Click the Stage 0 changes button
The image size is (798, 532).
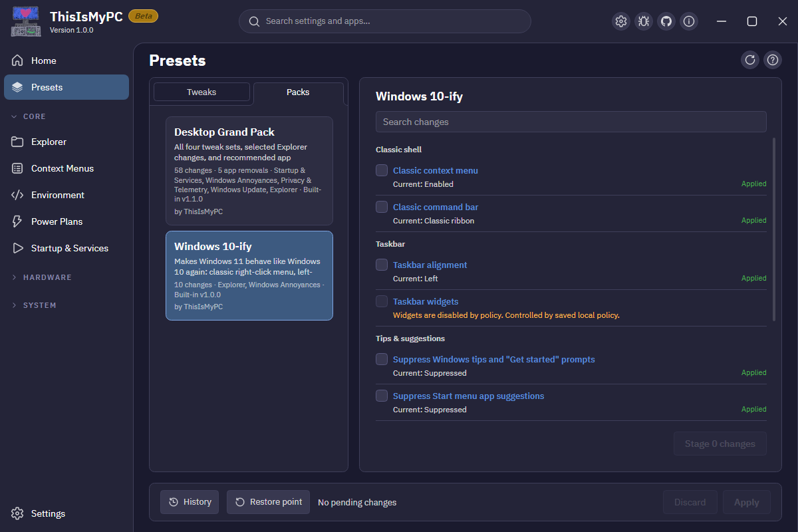pyautogui.click(x=720, y=444)
